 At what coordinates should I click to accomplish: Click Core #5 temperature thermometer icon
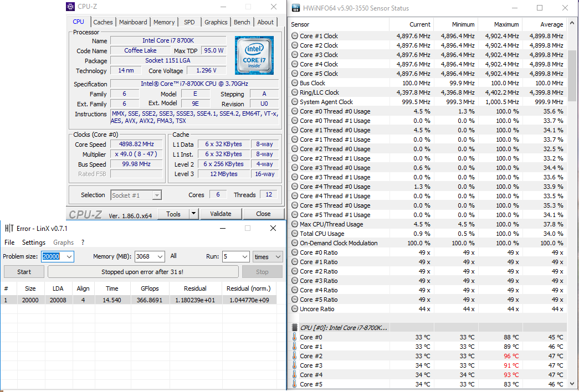295,384
